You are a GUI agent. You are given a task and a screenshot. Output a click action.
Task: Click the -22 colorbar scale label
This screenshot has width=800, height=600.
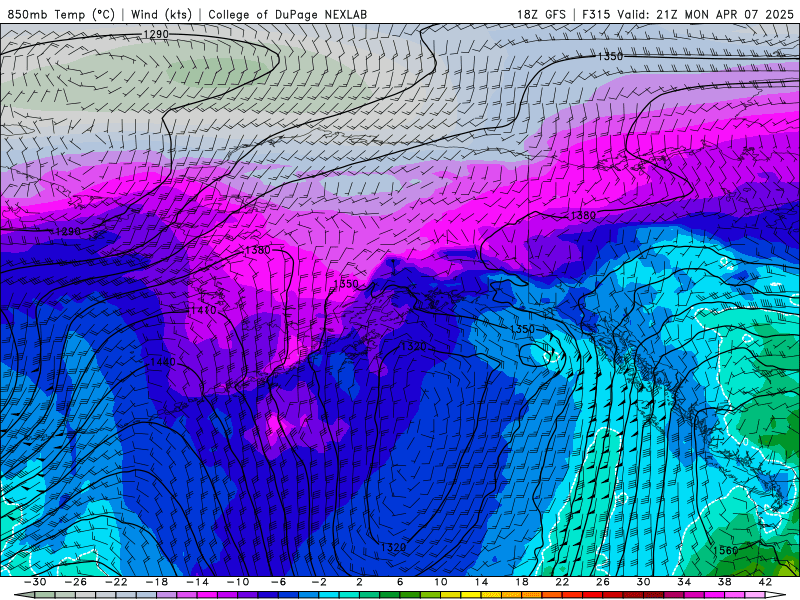116,582
